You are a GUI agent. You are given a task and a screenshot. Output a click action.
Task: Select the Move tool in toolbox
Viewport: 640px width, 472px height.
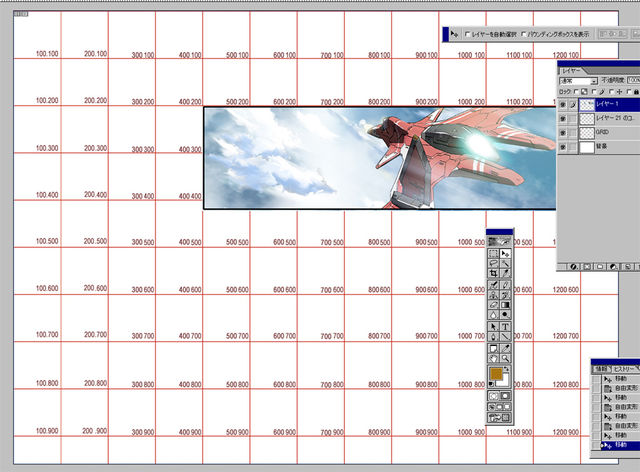(505, 253)
